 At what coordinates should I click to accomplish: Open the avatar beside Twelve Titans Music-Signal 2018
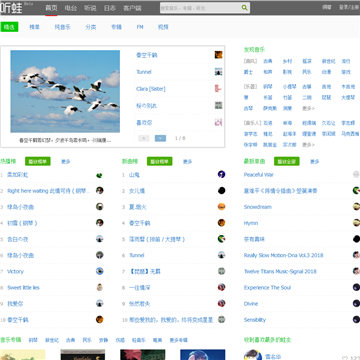(356, 271)
